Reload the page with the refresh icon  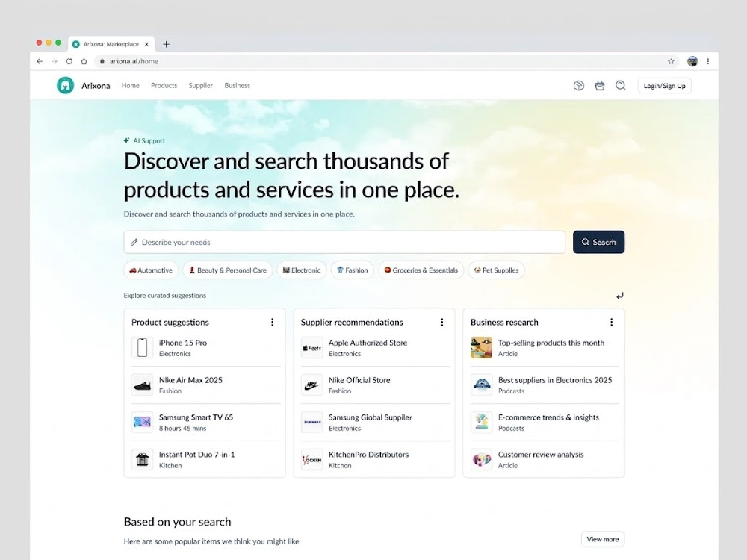tap(69, 61)
